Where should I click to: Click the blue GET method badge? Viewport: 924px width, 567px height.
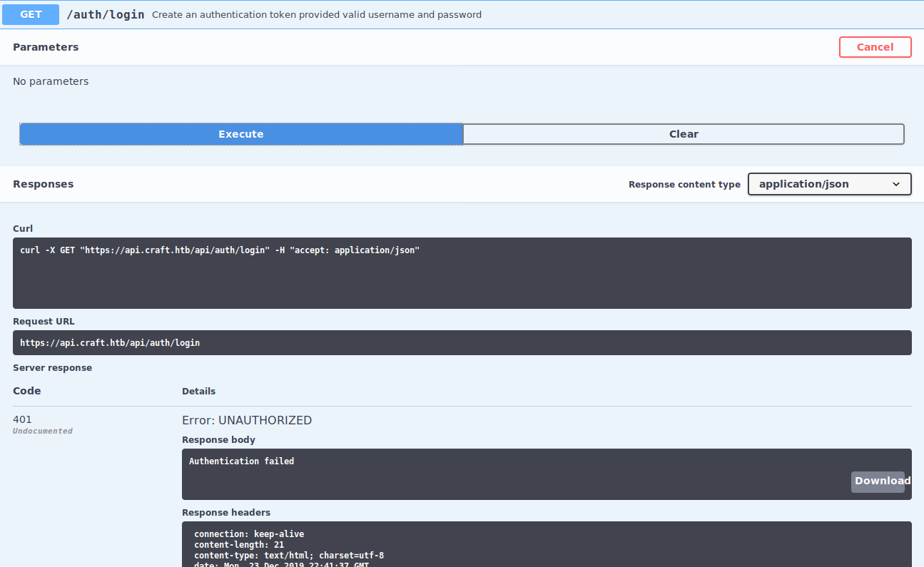(x=31, y=14)
